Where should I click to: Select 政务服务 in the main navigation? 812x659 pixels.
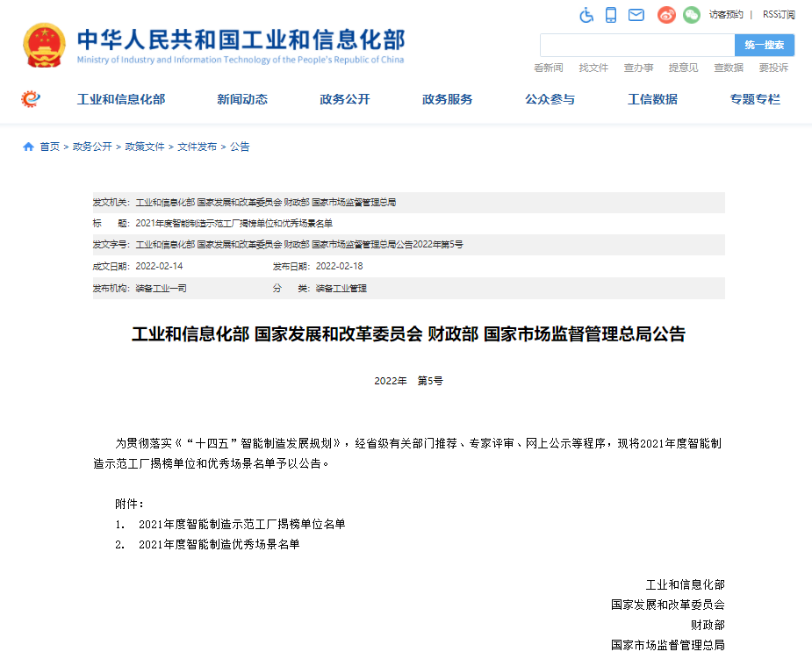coord(447,99)
